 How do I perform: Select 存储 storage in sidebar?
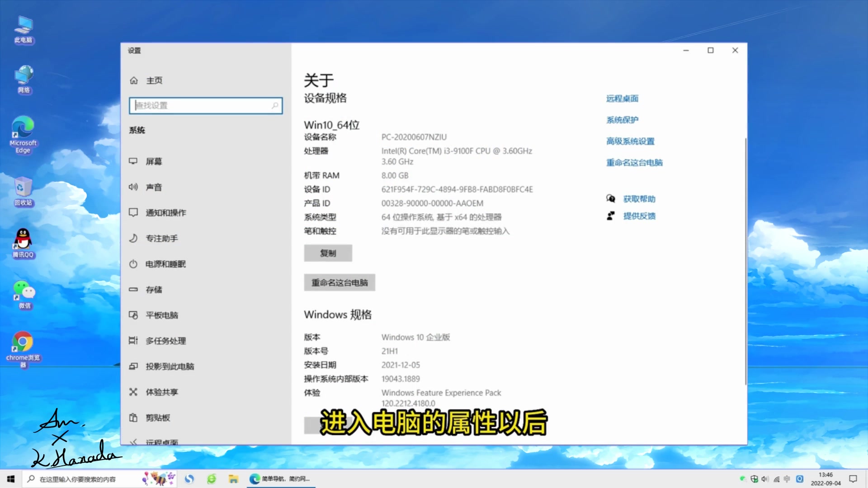click(x=154, y=290)
